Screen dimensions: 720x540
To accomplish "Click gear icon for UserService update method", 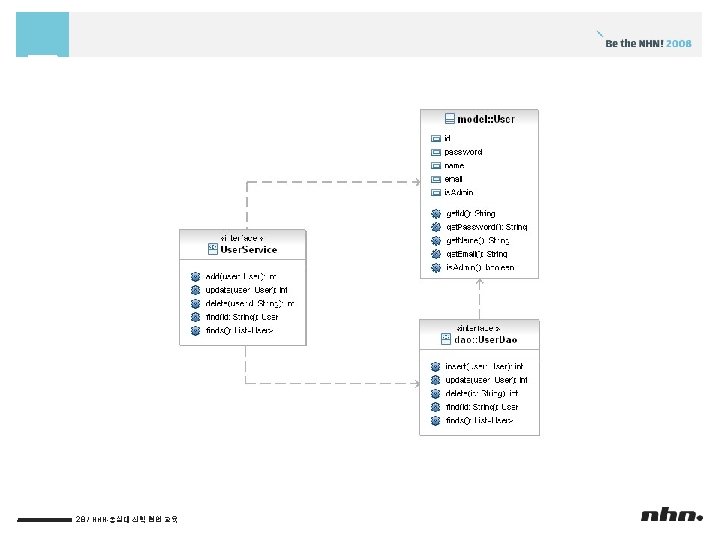I will pyautogui.click(x=195, y=290).
